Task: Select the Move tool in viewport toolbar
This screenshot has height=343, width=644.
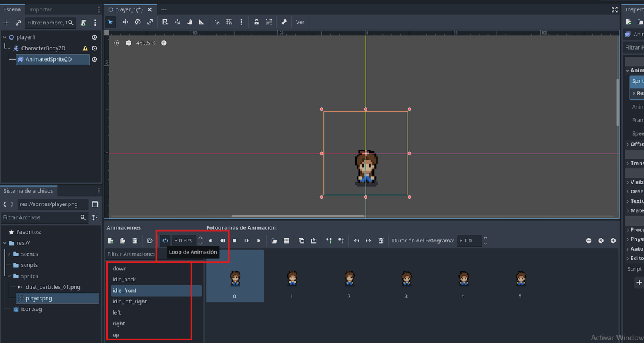Action: (x=126, y=22)
